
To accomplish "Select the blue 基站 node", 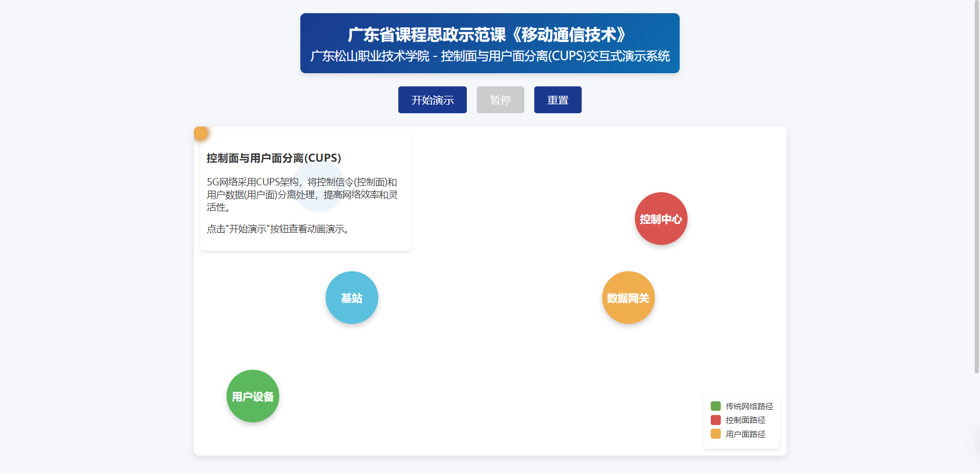I will coord(351,298).
